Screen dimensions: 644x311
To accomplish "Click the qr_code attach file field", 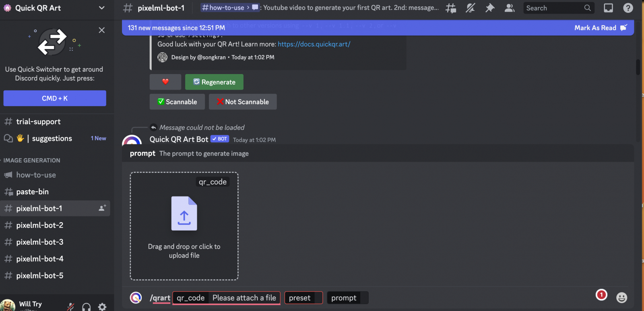I will point(226,298).
